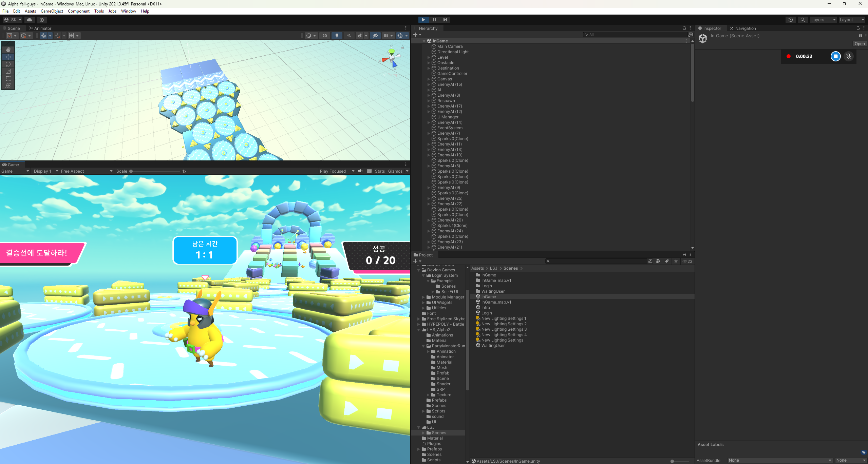Open the GameObject menu
This screenshot has height=464, width=868.
52,11
